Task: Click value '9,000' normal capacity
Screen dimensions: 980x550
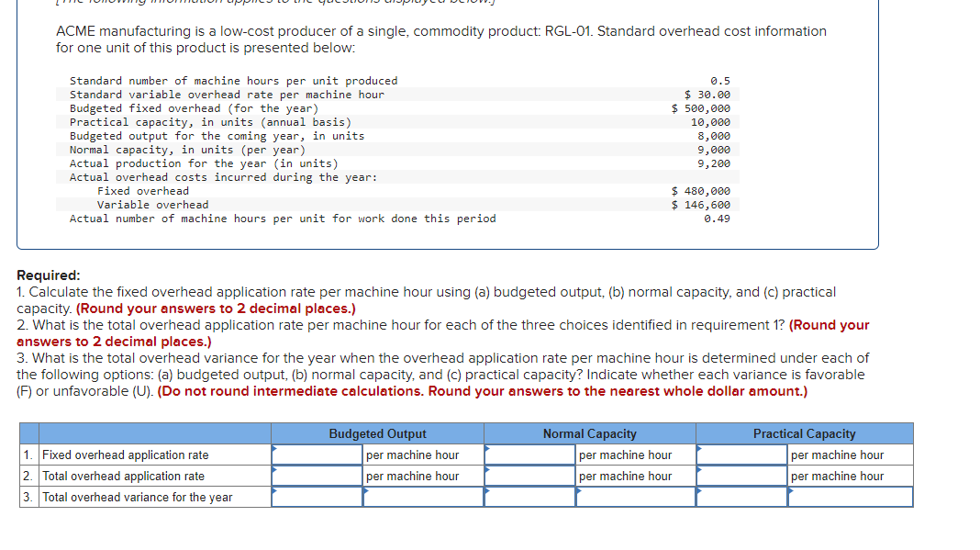Action: click(714, 150)
